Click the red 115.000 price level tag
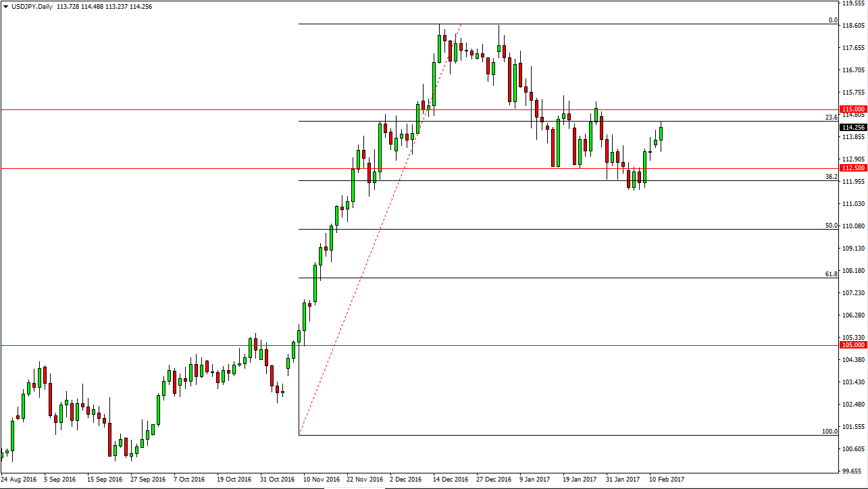 (x=851, y=109)
